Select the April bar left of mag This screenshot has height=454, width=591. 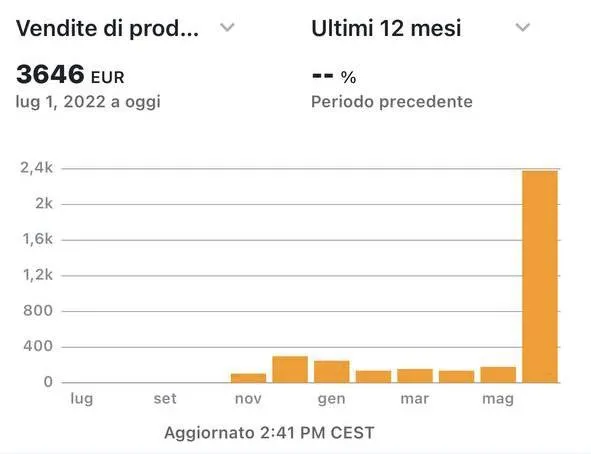click(x=456, y=376)
